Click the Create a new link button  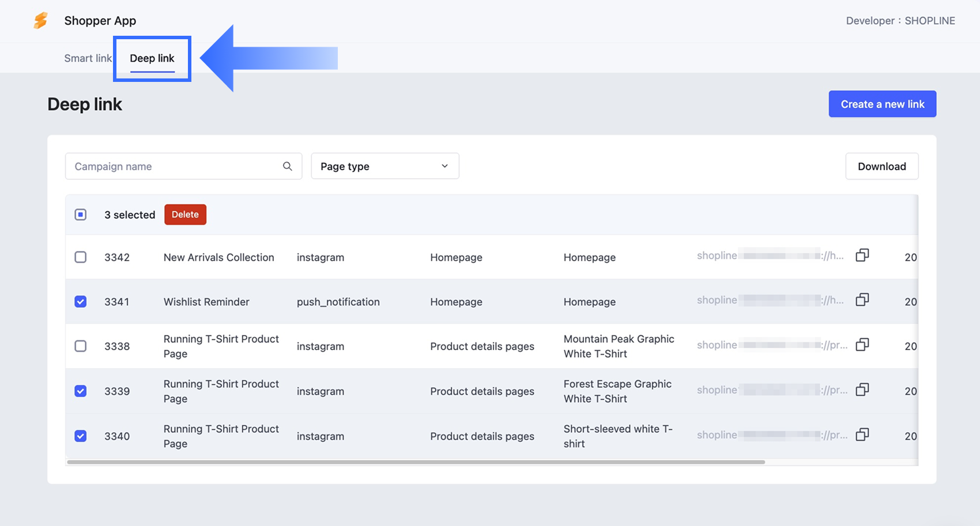(883, 104)
